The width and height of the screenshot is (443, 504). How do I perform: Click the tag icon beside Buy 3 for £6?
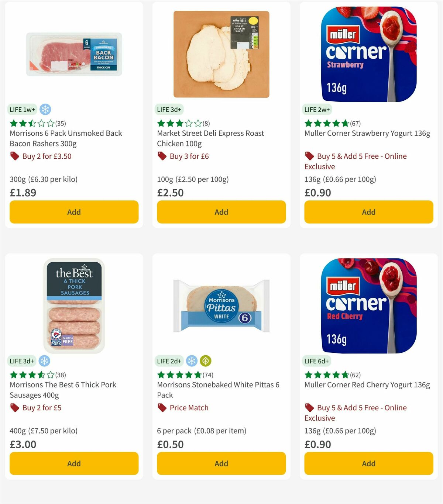[162, 156]
